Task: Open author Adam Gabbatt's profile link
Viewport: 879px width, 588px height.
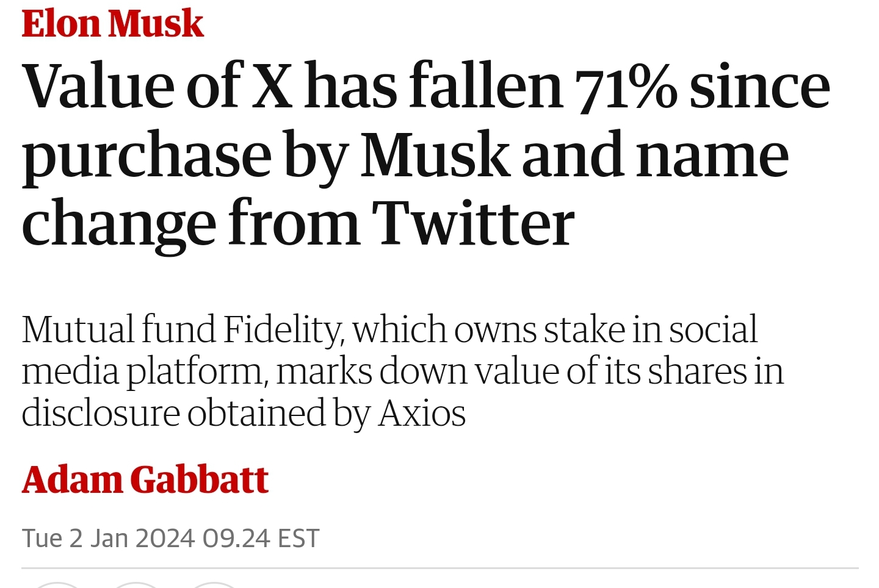Action: [145, 479]
